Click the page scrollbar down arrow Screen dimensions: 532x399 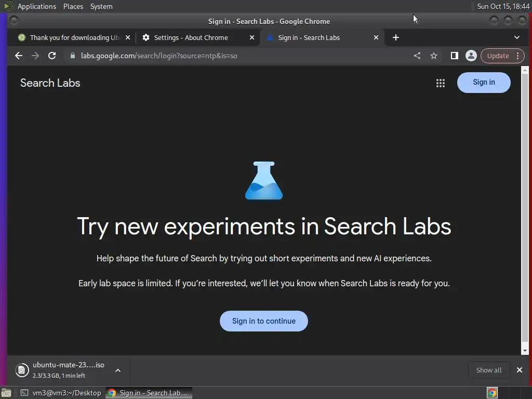(x=525, y=351)
